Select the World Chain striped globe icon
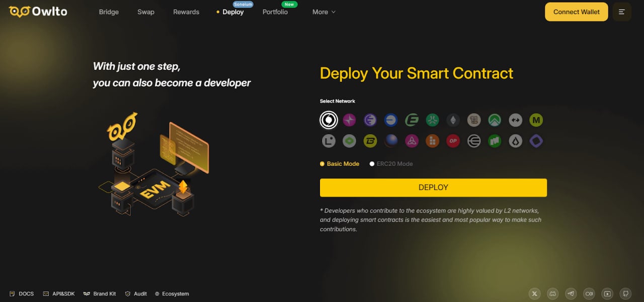 [474, 141]
